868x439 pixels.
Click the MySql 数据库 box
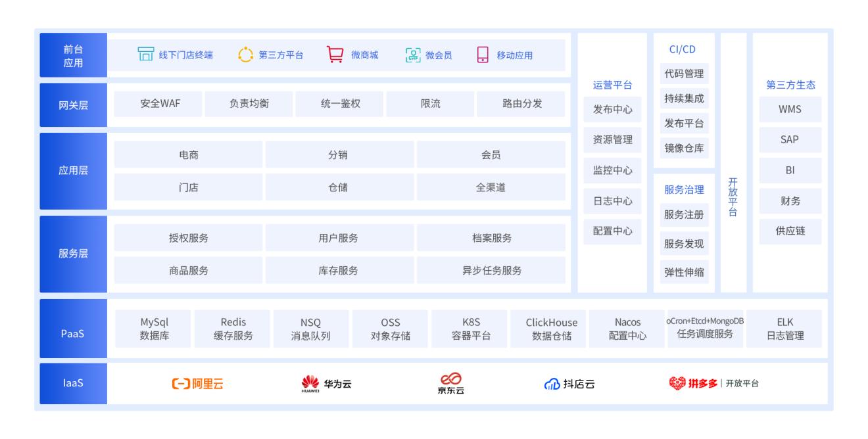point(153,329)
